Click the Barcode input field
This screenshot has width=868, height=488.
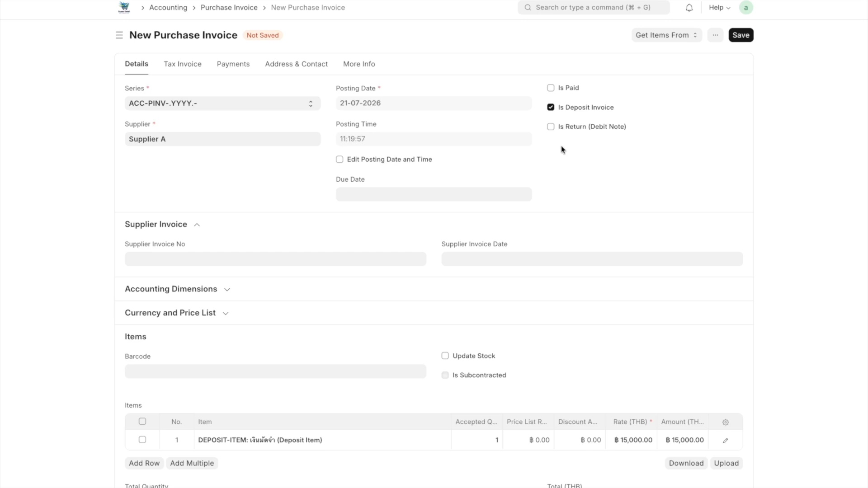point(275,372)
